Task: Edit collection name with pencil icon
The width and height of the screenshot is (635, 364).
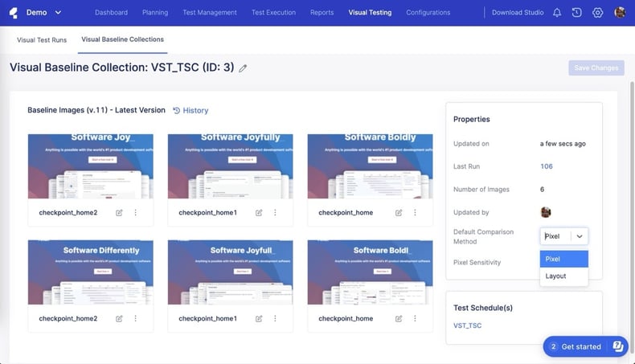Action: coord(243,68)
